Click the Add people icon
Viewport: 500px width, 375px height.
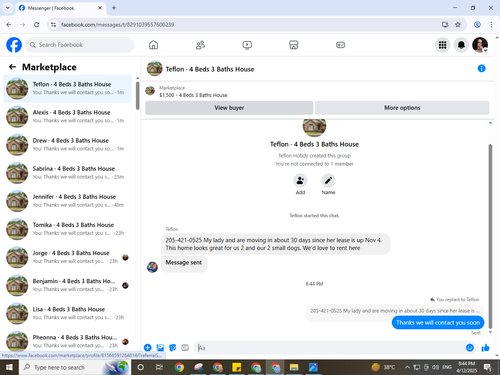[x=300, y=180]
